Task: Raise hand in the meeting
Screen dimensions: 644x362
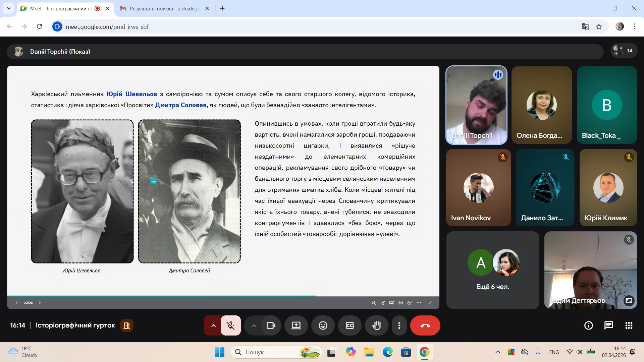Action: [376, 325]
